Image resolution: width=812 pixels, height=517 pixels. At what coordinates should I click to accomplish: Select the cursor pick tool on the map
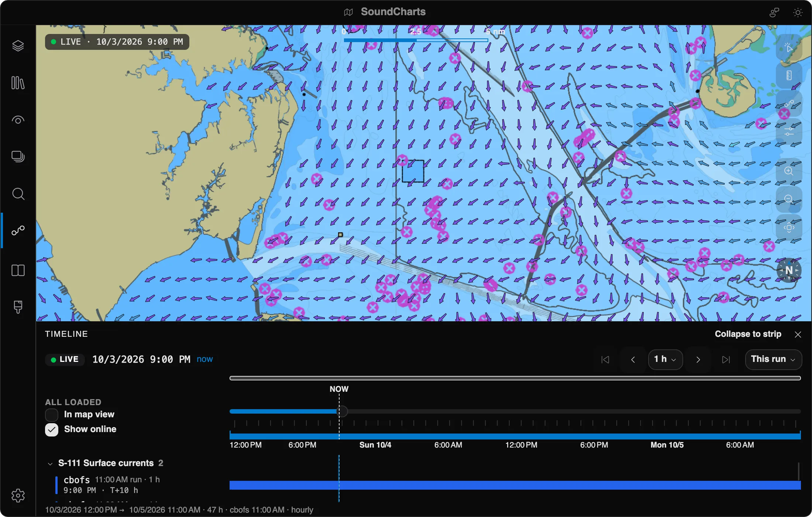click(789, 48)
